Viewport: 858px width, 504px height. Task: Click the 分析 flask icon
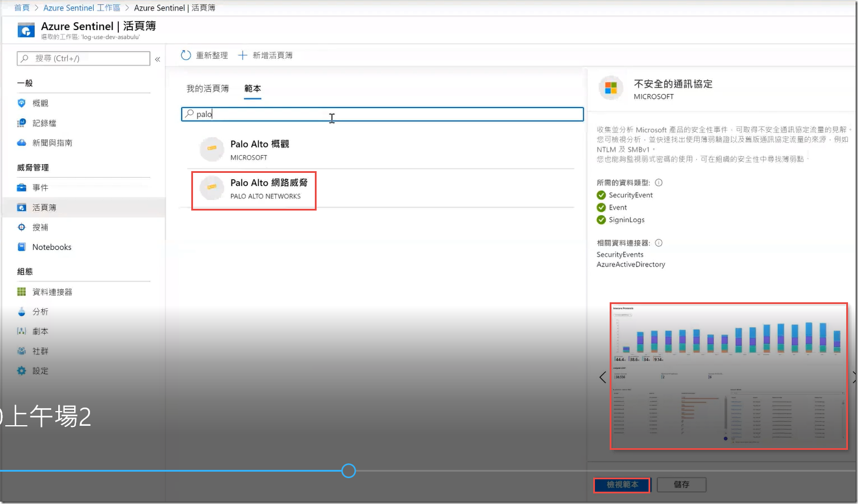click(22, 312)
